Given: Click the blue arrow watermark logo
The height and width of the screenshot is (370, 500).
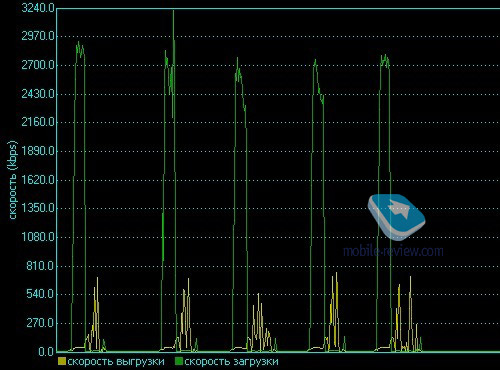Looking at the screenshot, I should coord(396,217).
